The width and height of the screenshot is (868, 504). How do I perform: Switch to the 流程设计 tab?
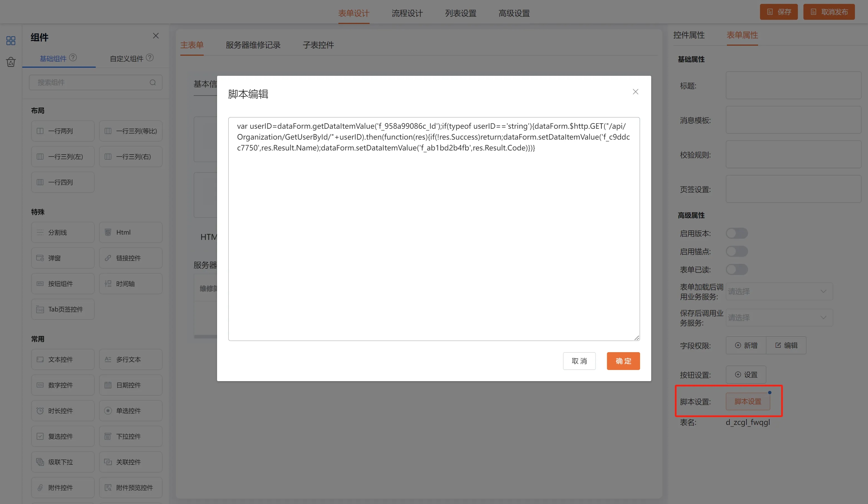point(407,13)
